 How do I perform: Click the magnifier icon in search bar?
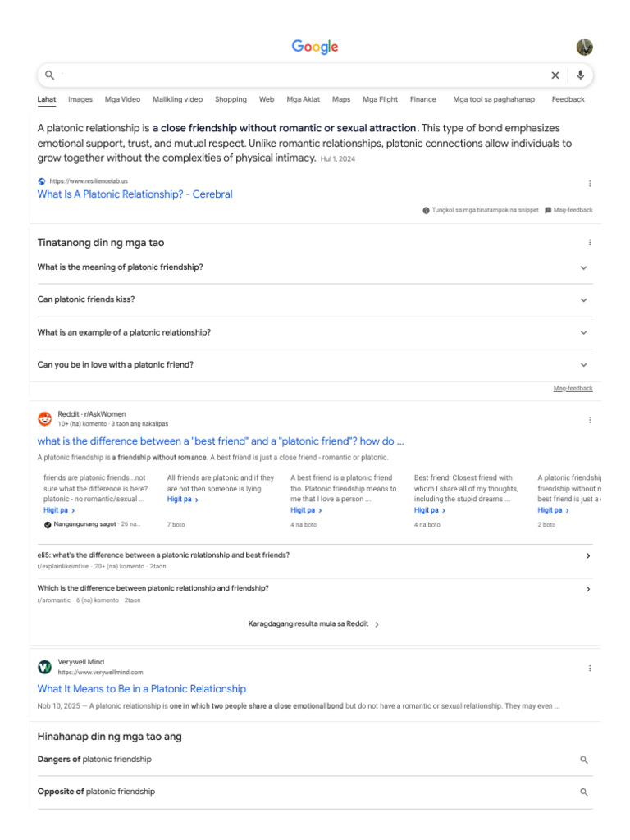(x=50, y=75)
